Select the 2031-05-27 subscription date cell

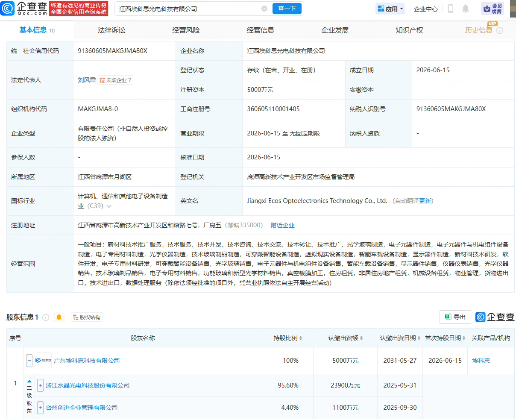[400, 361]
